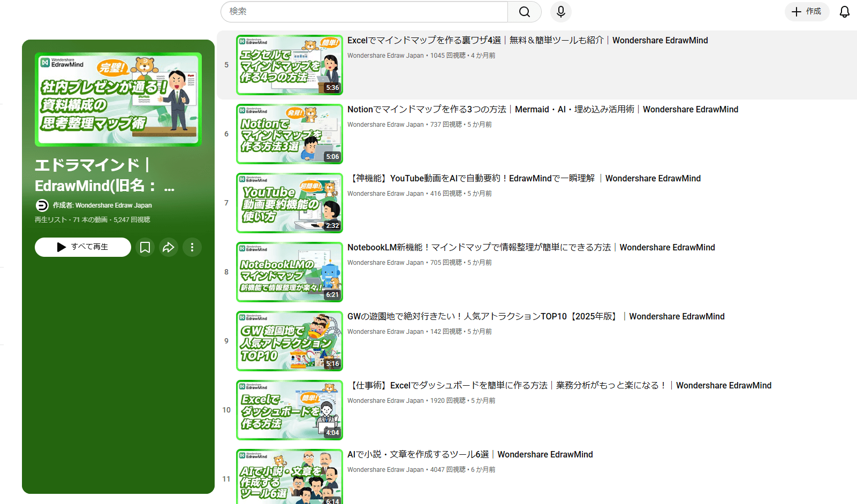857x504 pixels.
Task: Save playlist with the bookmark icon
Action: click(x=145, y=247)
